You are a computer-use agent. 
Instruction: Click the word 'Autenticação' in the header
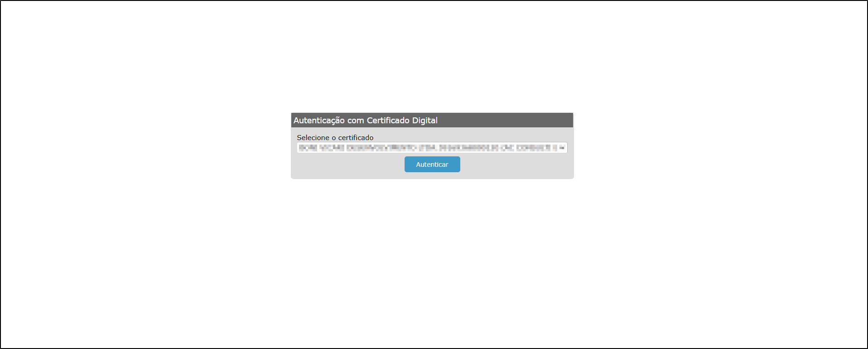[319, 121]
